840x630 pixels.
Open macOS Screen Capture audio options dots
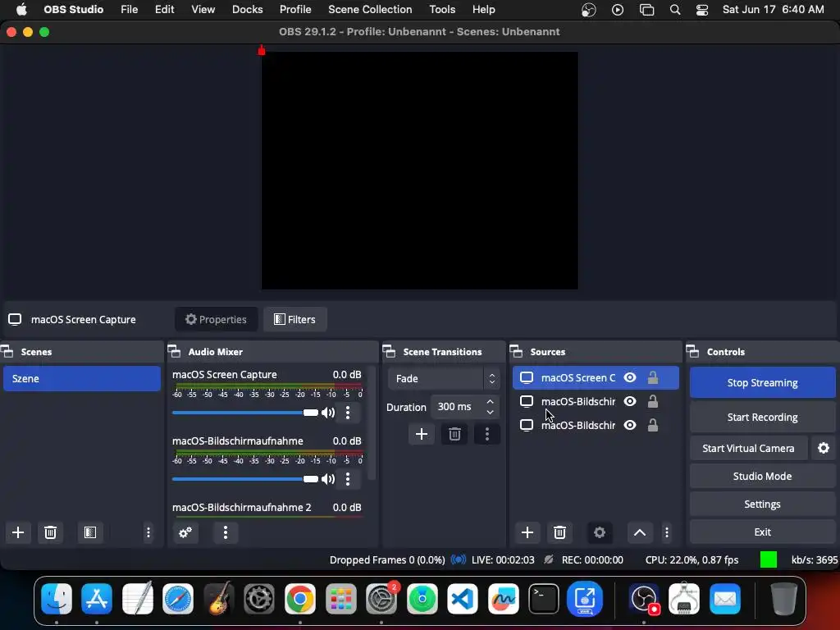[x=348, y=413]
